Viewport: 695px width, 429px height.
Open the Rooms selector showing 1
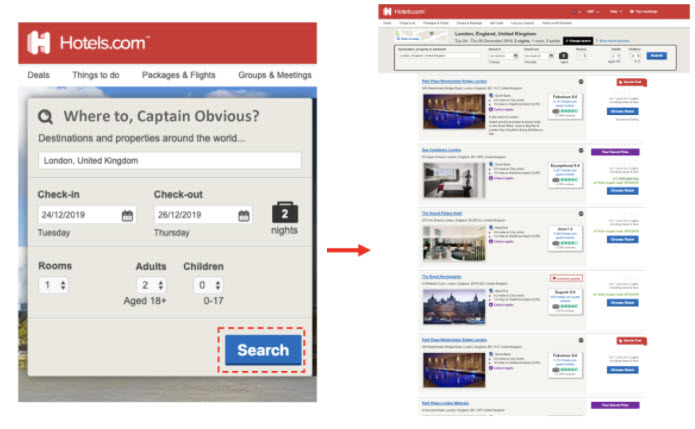pyautogui.click(x=54, y=285)
